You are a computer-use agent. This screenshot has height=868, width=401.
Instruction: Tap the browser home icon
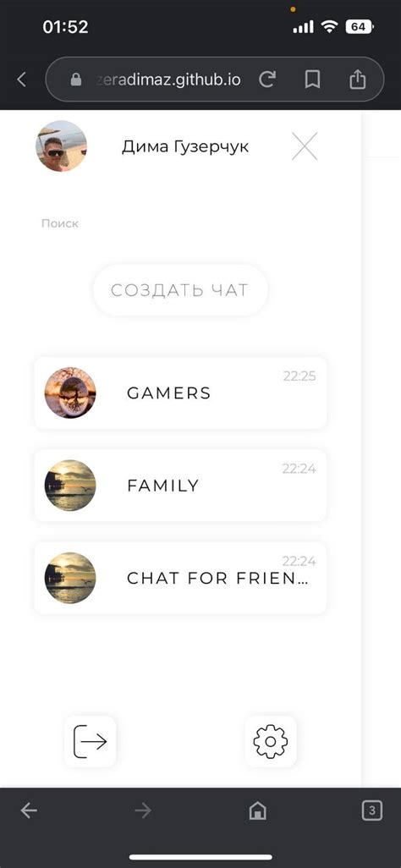257,811
